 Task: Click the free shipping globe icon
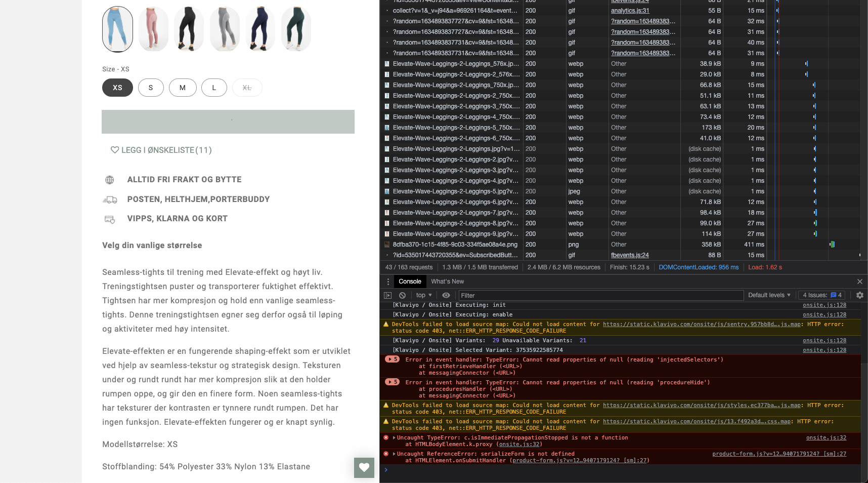click(110, 179)
